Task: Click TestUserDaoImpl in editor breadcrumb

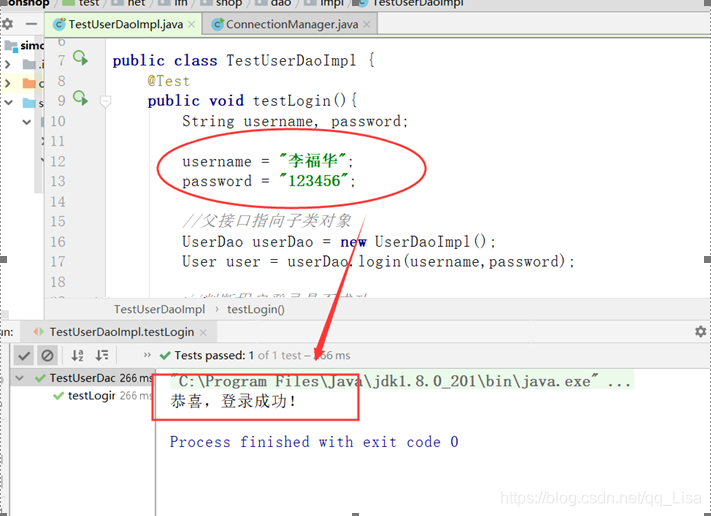Action: [159, 309]
